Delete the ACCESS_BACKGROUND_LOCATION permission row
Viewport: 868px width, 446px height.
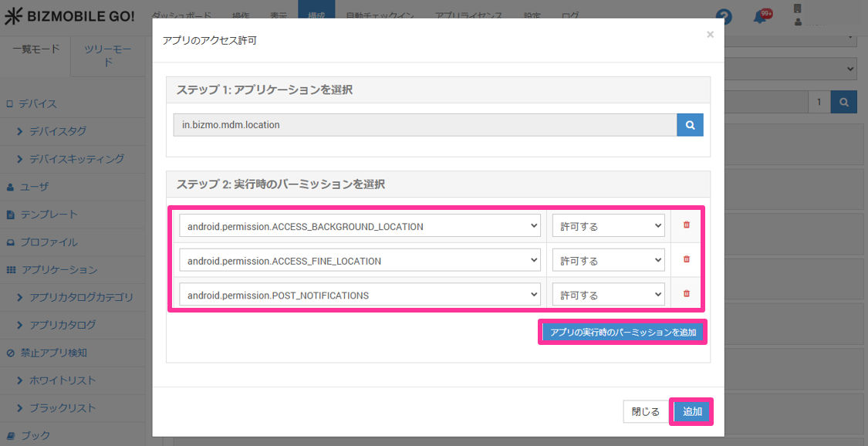686,225
